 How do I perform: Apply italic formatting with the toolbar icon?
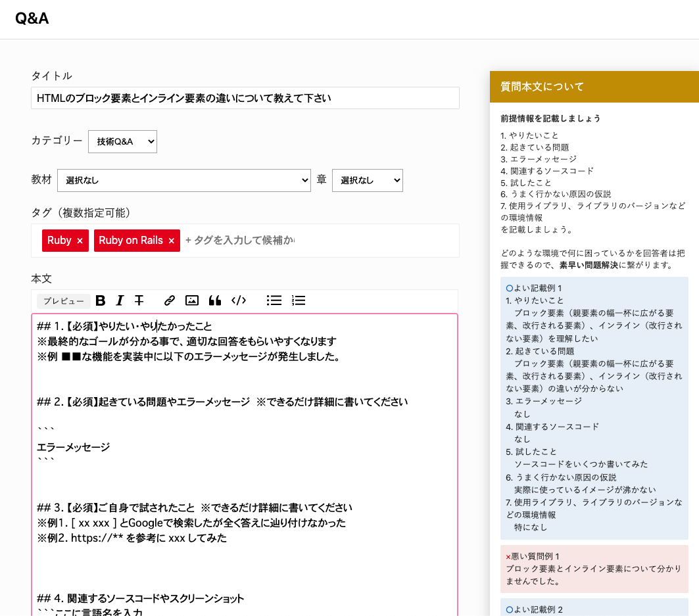(x=120, y=300)
